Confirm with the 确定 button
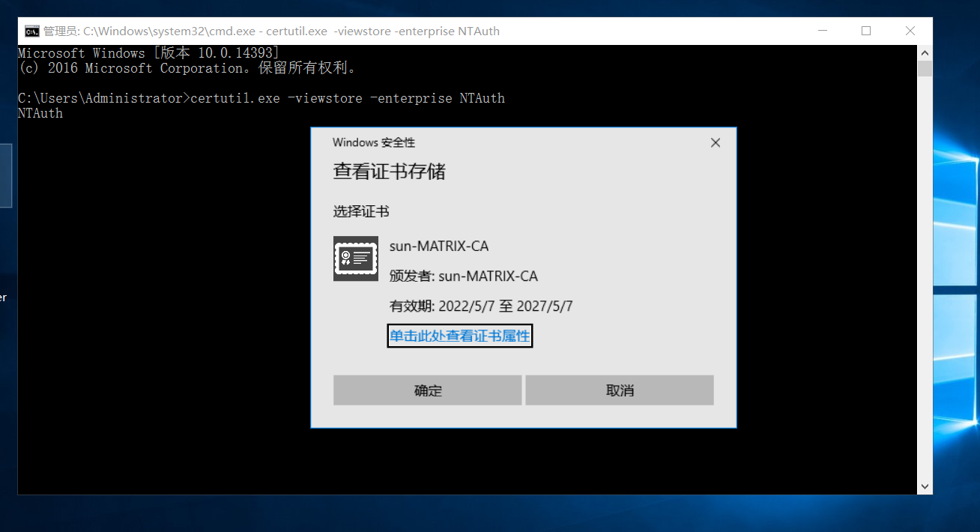The height and width of the screenshot is (532, 980). click(428, 390)
